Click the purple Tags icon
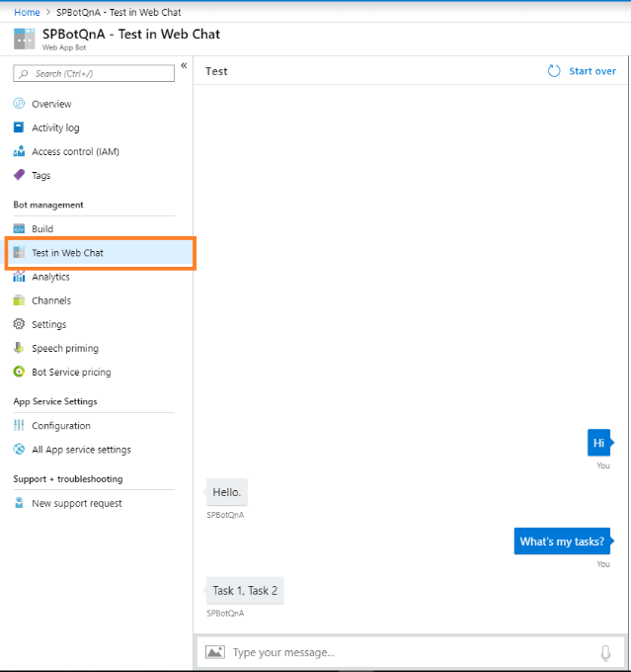The height and width of the screenshot is (672, 631). 19,175
